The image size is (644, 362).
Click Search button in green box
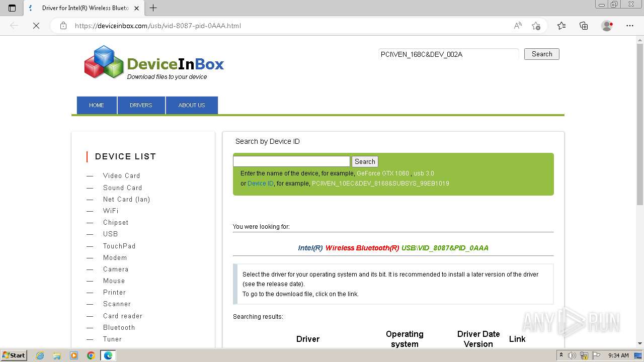(365, 161)
